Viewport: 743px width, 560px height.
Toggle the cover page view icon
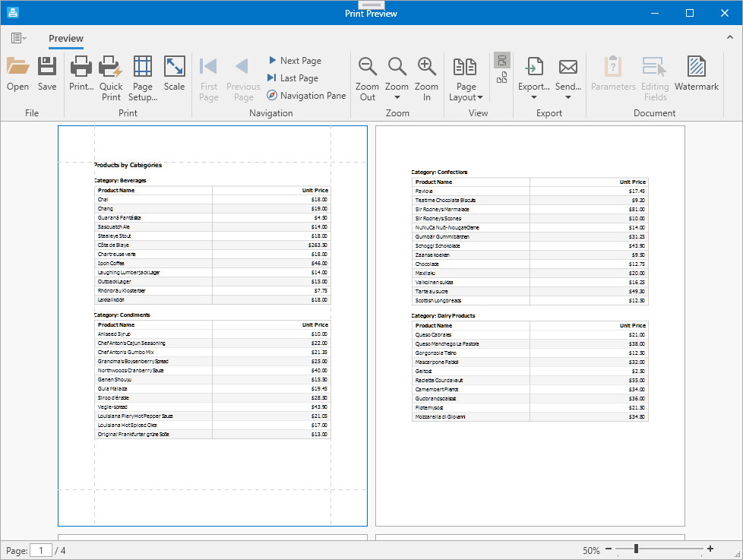(502, 78)
